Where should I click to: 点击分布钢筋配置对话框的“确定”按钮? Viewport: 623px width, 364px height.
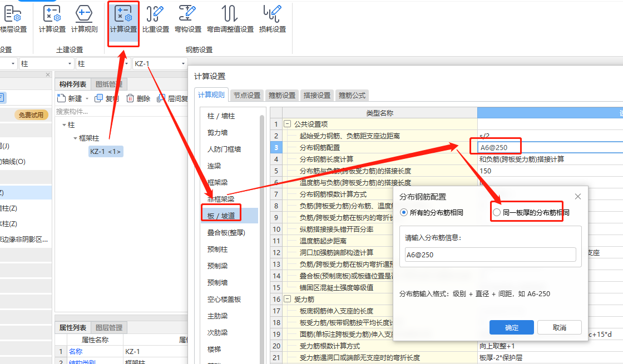point(511,327)
